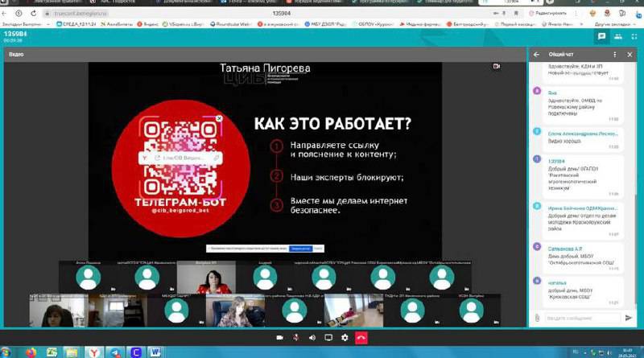Close the Общий чат side panel
This screenshot has height=358, width=644.
pyautogui.click(x=630, y=54)
